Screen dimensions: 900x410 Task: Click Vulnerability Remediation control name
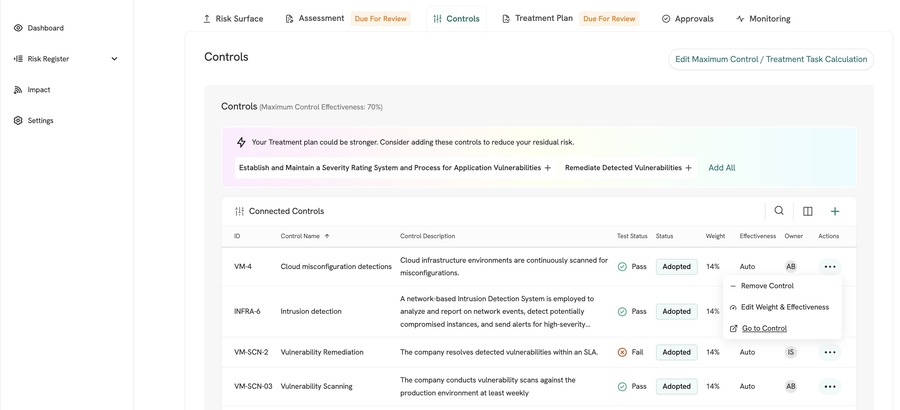[x=321, y=352]
